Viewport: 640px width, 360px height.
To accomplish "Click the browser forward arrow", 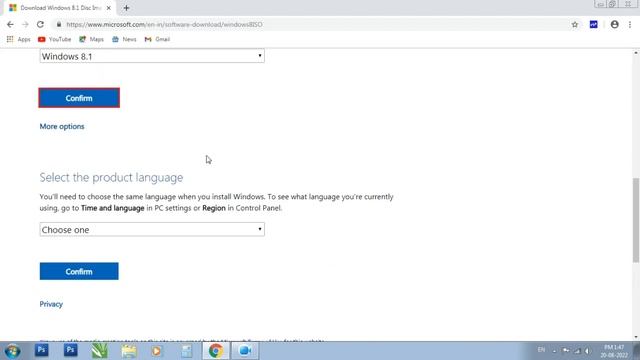I will point(25,24).
